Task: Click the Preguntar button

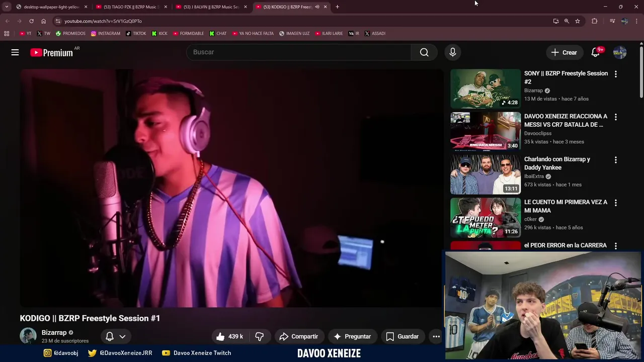Action: [352, 336]
